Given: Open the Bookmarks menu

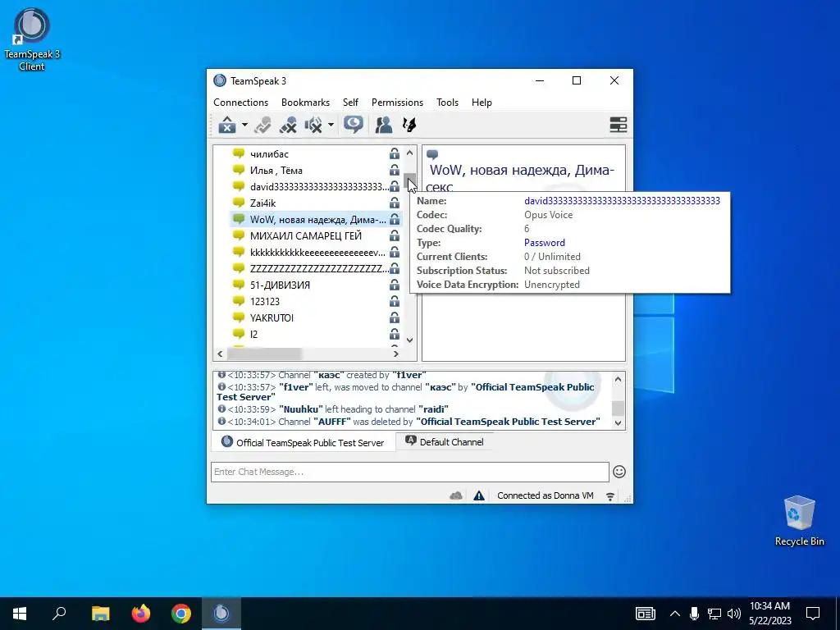Looking at the screenshot, I should 305,103.
